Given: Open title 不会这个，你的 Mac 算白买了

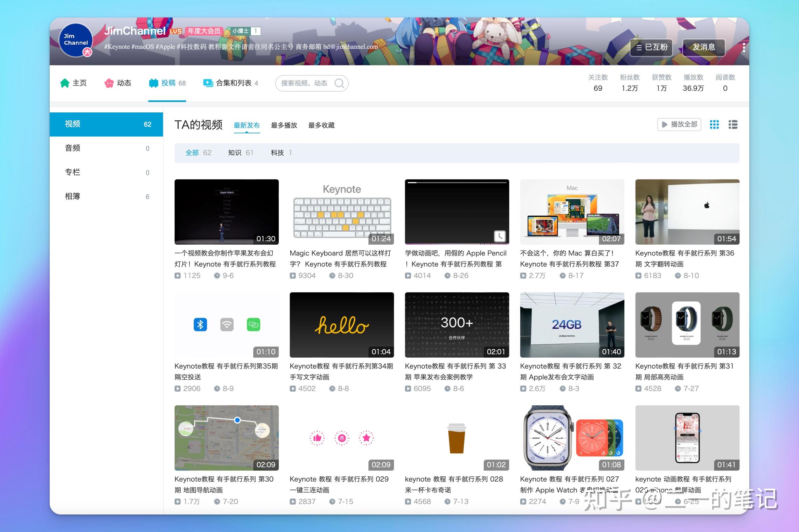Looking at the screenshot, I should tap(570, 259).
